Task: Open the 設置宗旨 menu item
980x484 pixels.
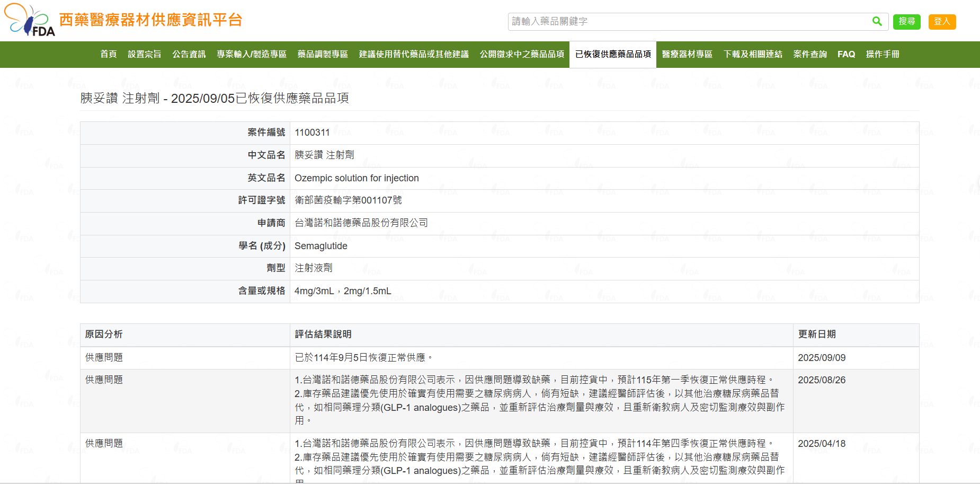Action: click(x=145, y=54)
